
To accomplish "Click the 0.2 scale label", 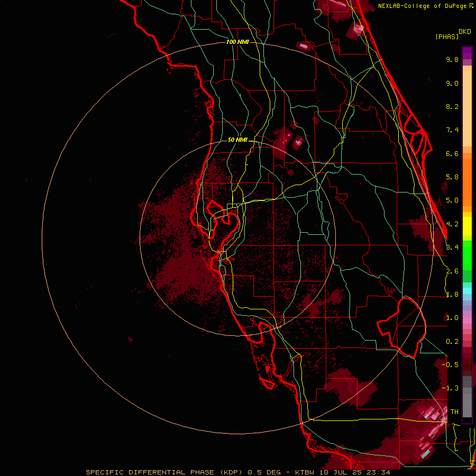I will tap(452, 342).
